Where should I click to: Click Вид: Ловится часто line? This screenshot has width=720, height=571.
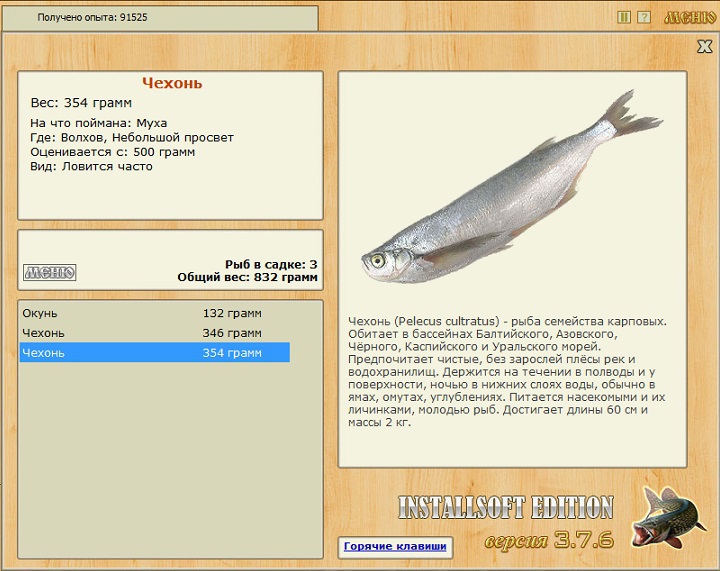coord(91,166)
